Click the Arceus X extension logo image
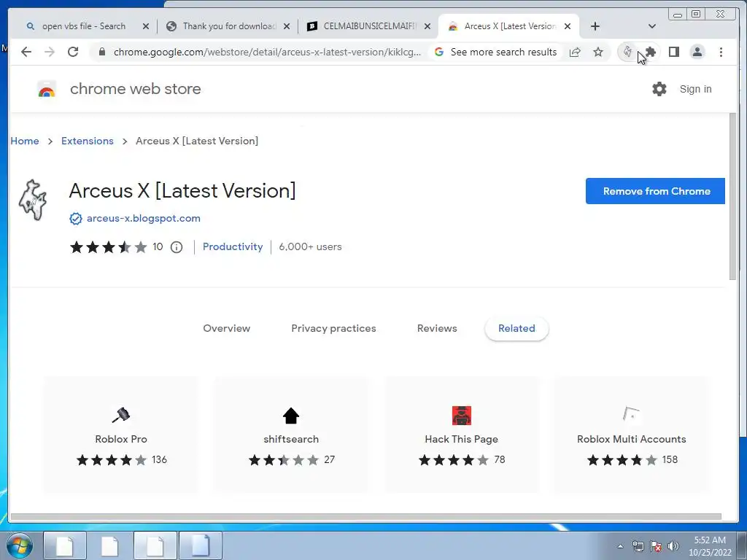747x560 pixels. coord(33,200)
